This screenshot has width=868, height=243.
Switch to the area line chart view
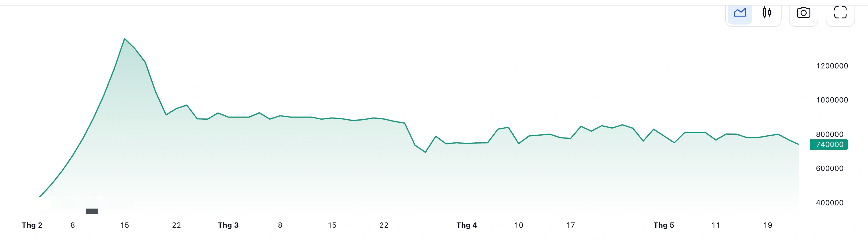[740, 13]
